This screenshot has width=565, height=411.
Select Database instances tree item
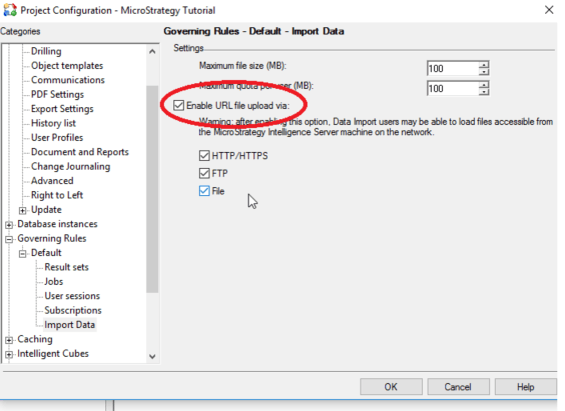pos(57,224)
